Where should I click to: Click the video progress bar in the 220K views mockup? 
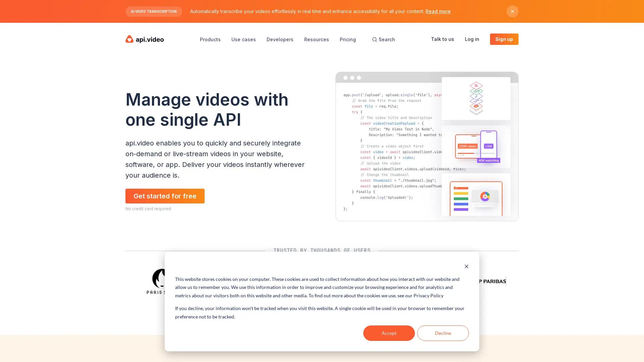pyautogui.click(x=469, y=153)
